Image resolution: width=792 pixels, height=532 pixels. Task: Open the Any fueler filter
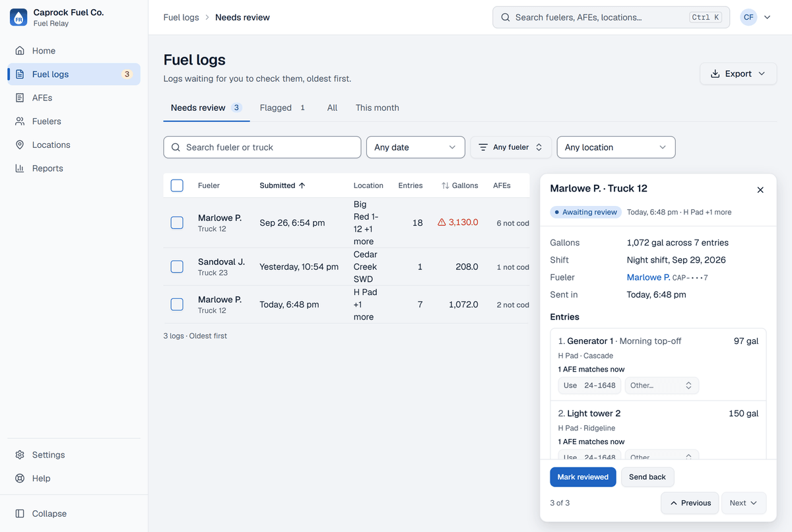(x=511, y=147)
